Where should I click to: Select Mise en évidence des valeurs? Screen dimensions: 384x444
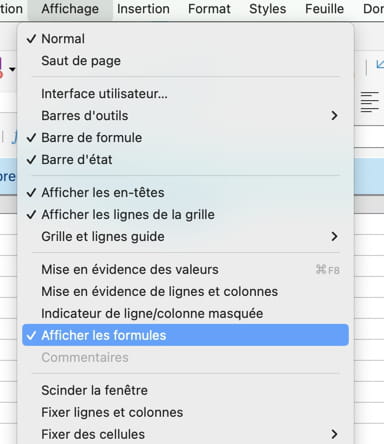click(x=185, y=269)
